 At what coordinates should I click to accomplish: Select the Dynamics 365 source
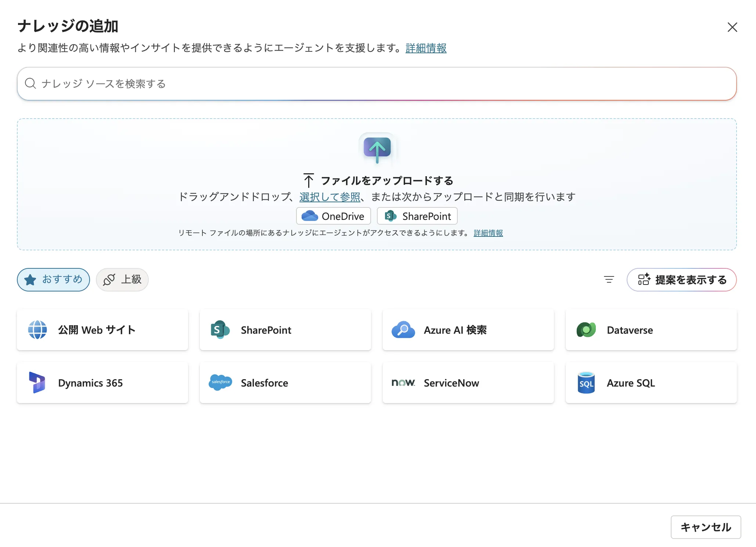pos(102,383)
